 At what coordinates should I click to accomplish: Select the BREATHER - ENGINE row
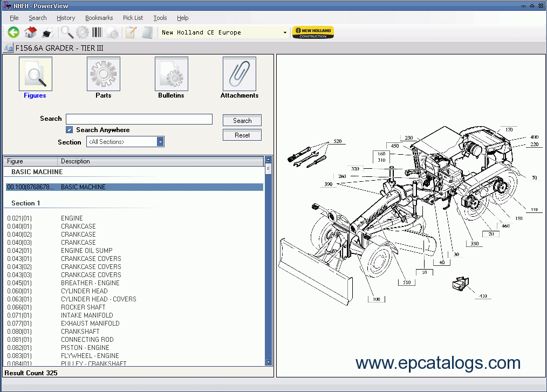point(135,283)
